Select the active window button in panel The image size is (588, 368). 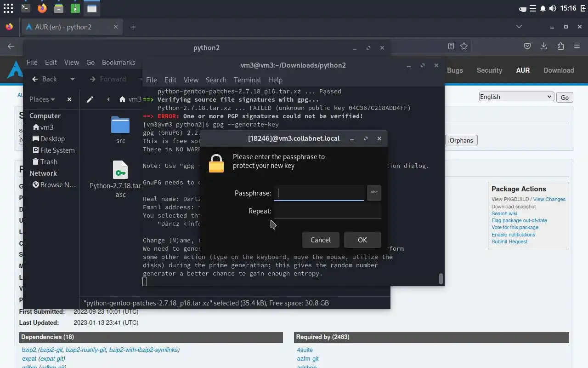tap(92, 8)
